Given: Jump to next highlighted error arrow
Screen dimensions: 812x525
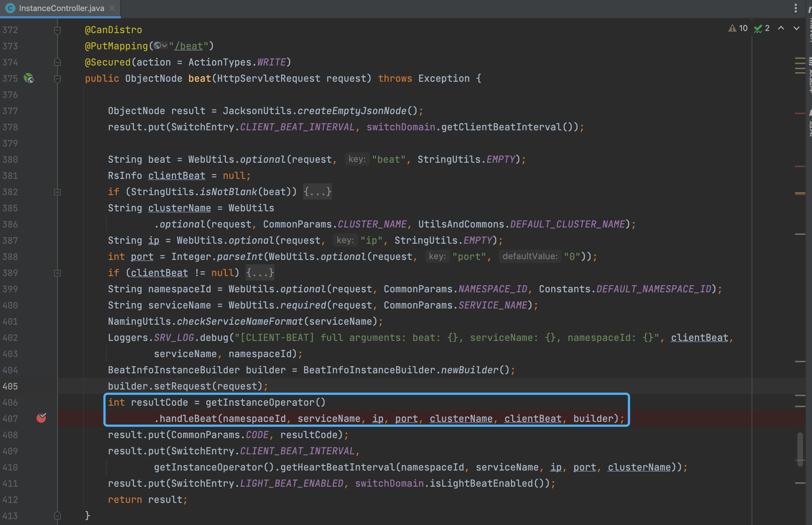Looking at the screenshot, I should point(797,28).
